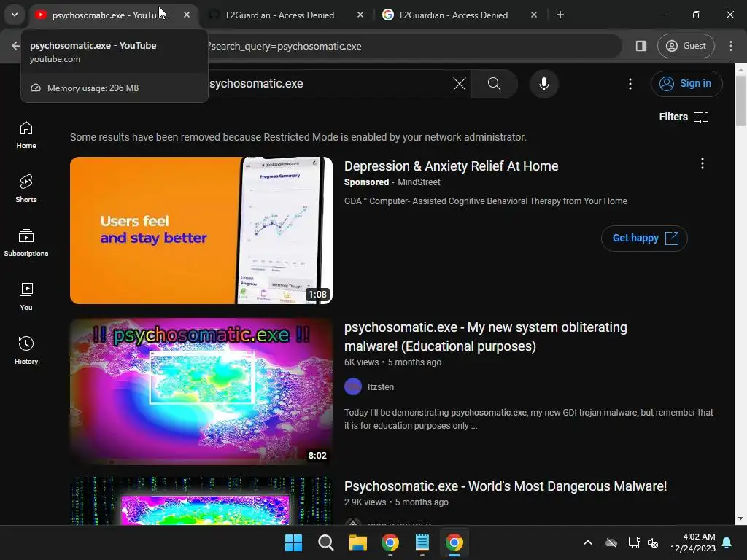Start voice search with microphone
Image resolution: width=747 pixels, height=560 pixels.
[x=543, y=84]
